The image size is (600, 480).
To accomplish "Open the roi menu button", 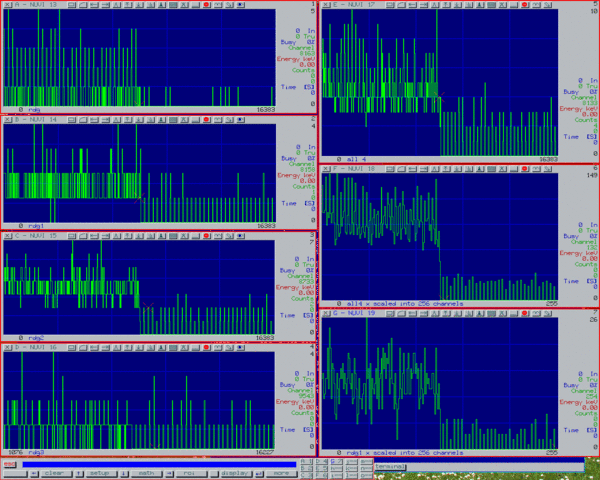I will point(190,473).
